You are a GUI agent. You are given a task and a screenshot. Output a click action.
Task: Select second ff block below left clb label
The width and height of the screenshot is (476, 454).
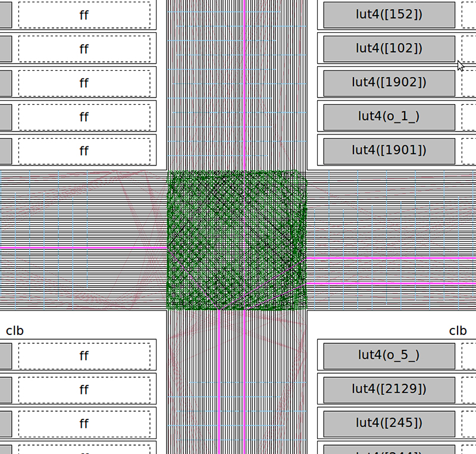[x=84, y=390]
